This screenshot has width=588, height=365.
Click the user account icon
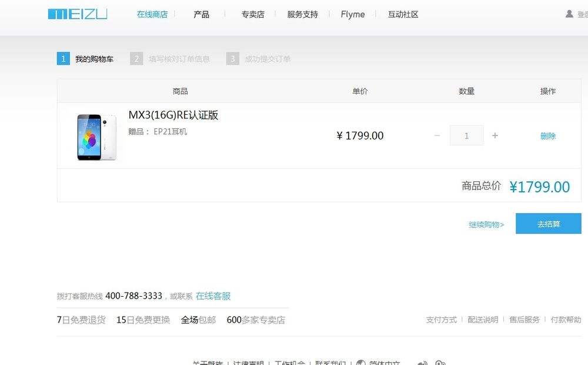pyautogui.click(x=569, y=14)
